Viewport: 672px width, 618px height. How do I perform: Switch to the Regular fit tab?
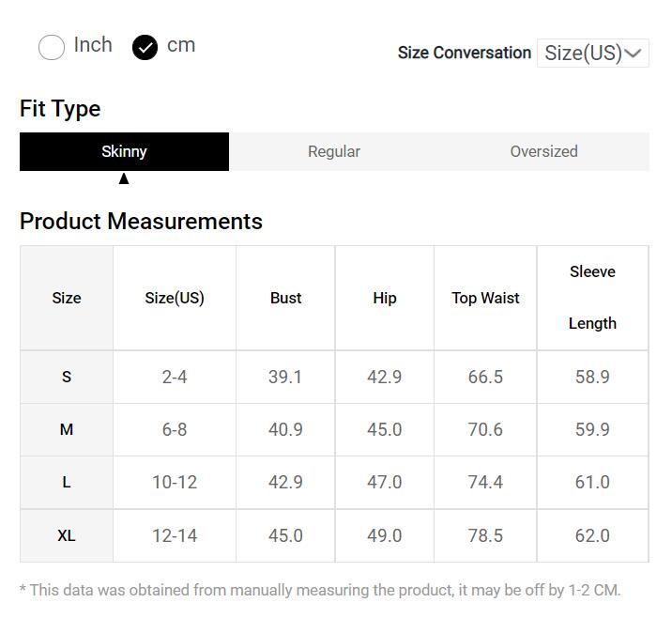[334, 151]
